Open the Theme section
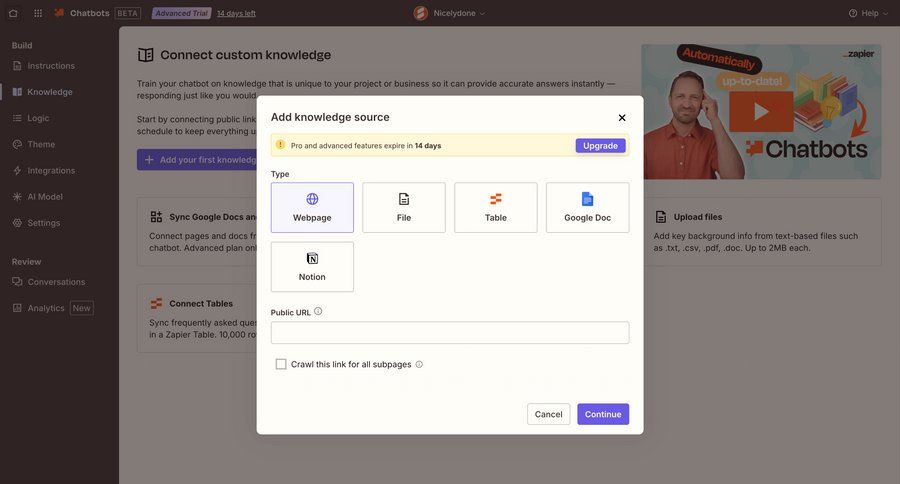The width and height of the screenshot is (900, 484). [x=41, y=144]
